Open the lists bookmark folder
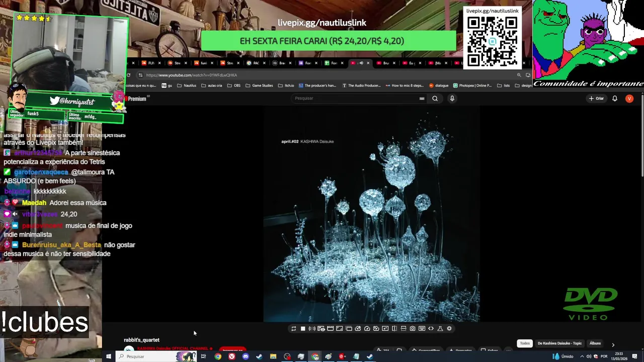Image resolution: width=644 pixels, height=362 pixels. click(504, 85)
